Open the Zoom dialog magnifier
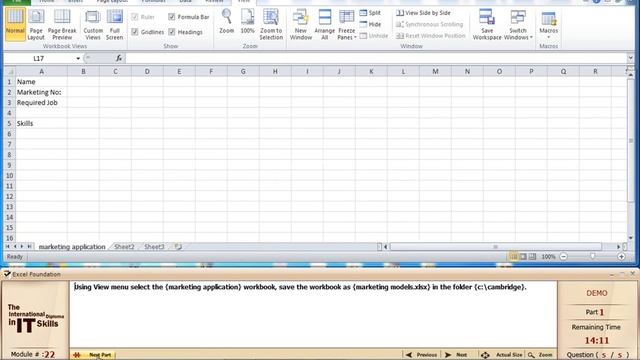The image size is (640, 360). [227, 22]
